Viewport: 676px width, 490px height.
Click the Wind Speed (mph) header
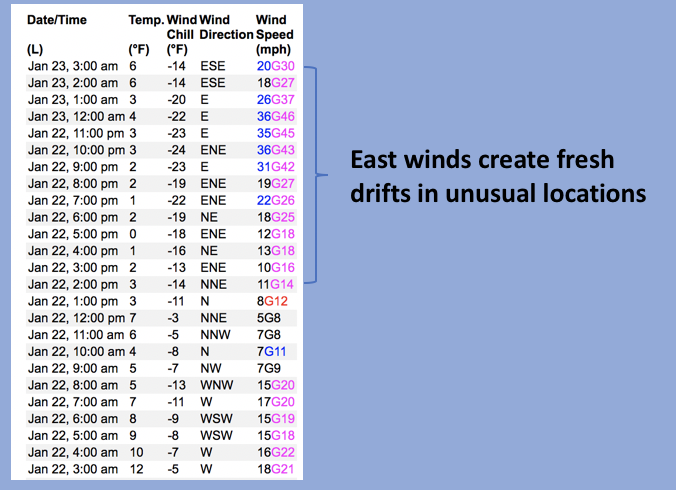click(275, 34)
